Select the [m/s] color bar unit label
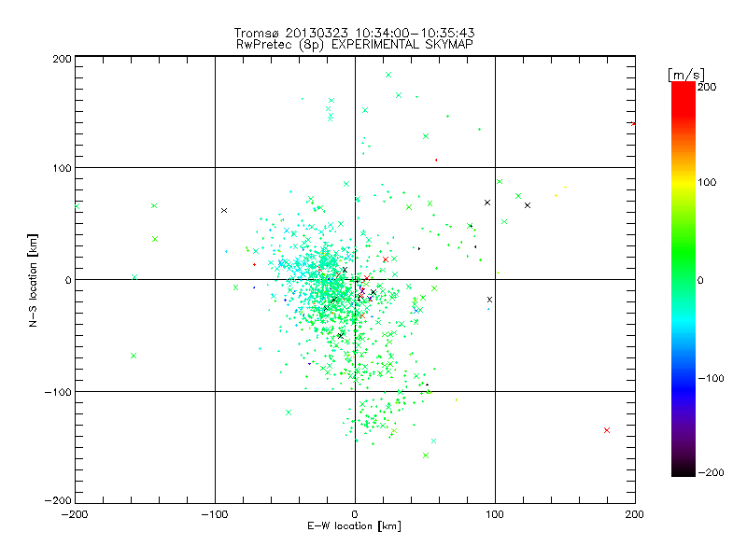Viewport: 747px width, 560px height. 686,75
